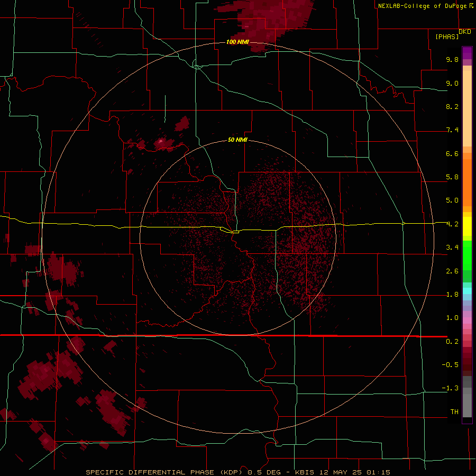The image size is (476, 476).
Task: Select the 2.6 scale value
Action: pos(452,271)
